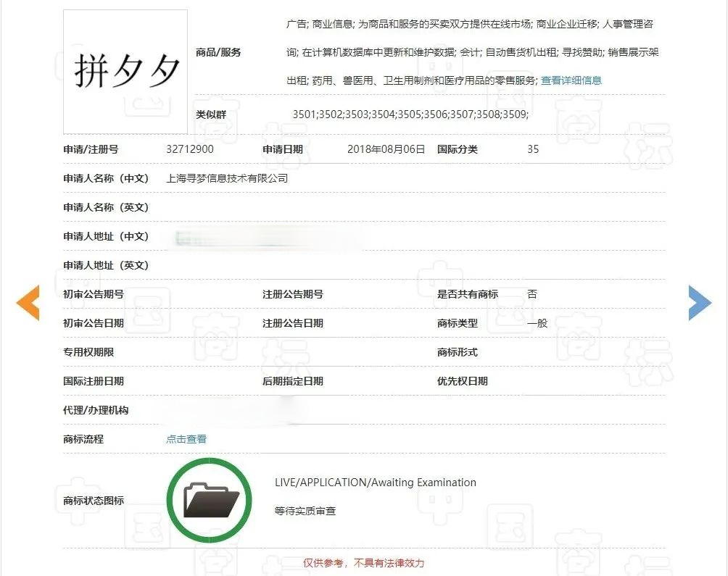Click the international class value 35
Image resolution: width=728 pixels, height=576 pixels.
click(x=533, y=149)
